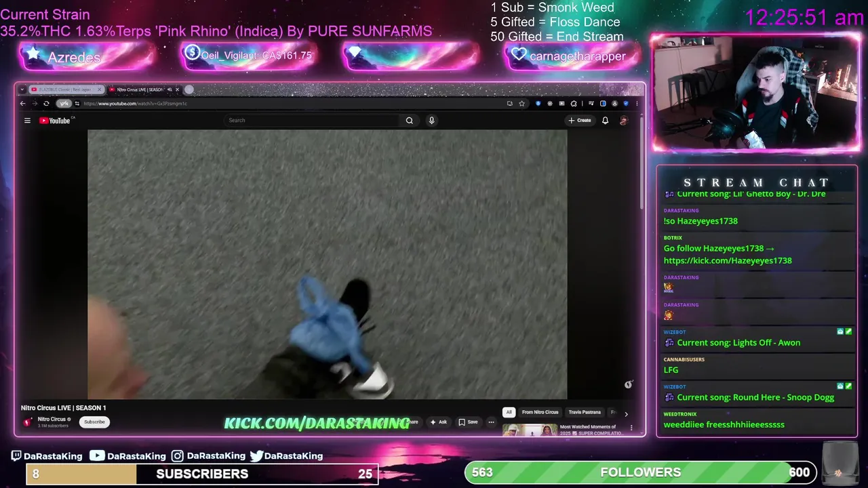Click chat message 'Current song: Lights Off - Awon'
The width and height of the screenshot is (868, 488).
click(x=738, y=343)
